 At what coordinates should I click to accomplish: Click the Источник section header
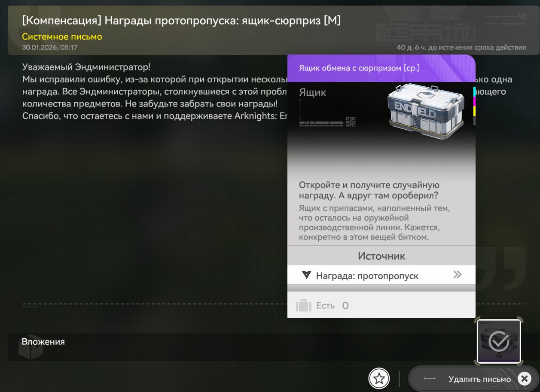pos(381,256)
